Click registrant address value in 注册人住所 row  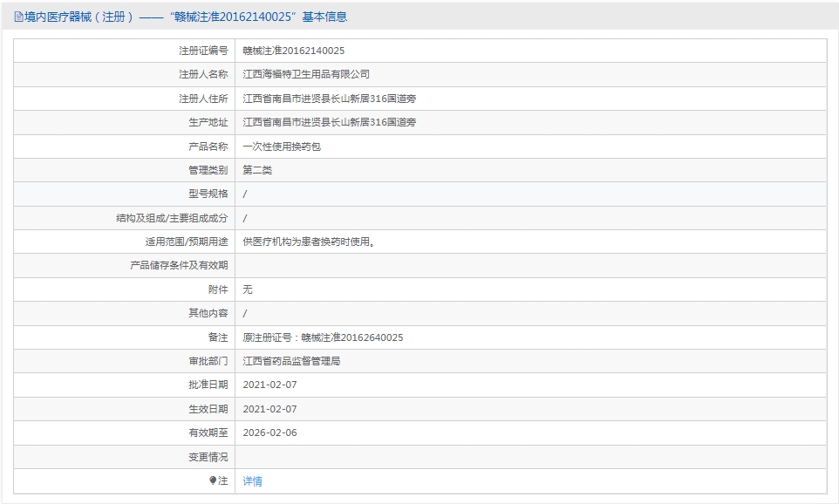(x=330, y=99)
